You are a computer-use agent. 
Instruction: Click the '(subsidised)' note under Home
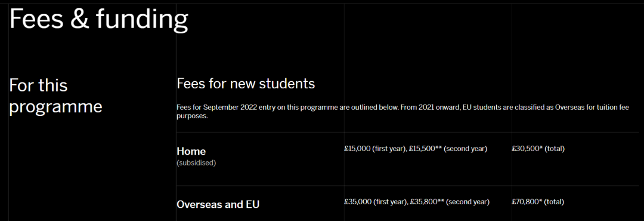tap(196, 163)
